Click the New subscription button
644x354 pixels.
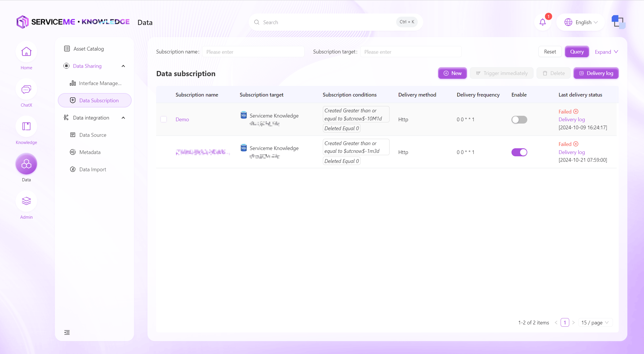tap(452, 73)
